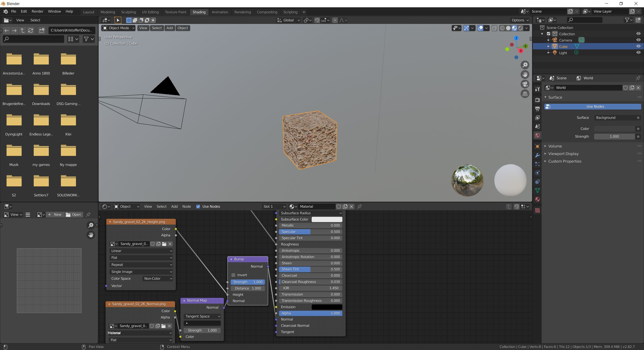The height and width of the screenshot is (350, 644).
Task: Click the select box tool icon
Action: point(118,20)
